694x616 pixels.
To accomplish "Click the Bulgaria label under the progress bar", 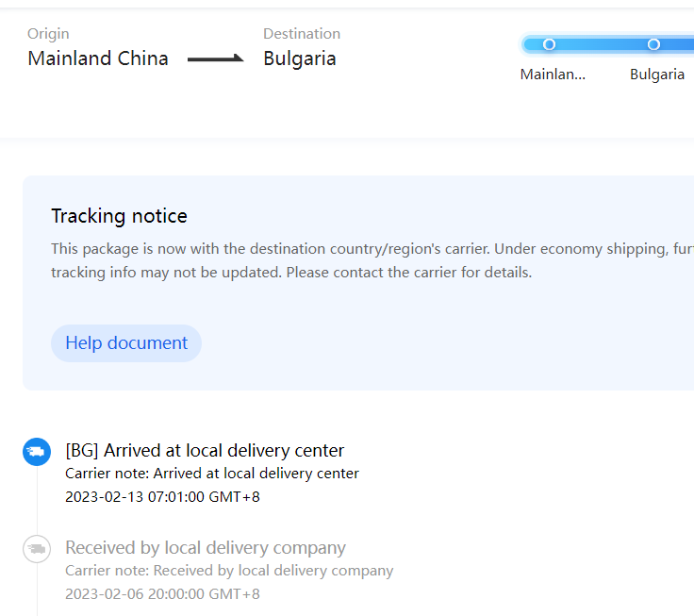I will (x=657, y=75).
